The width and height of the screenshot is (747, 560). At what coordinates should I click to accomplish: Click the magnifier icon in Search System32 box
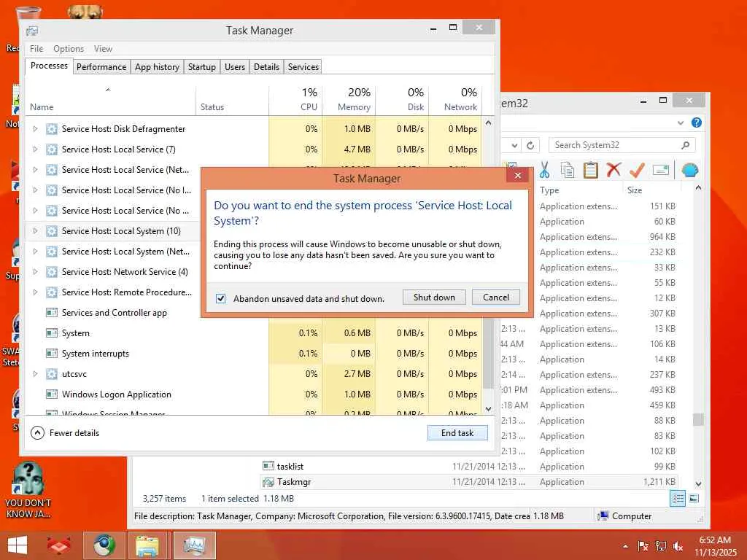point(685,145)
